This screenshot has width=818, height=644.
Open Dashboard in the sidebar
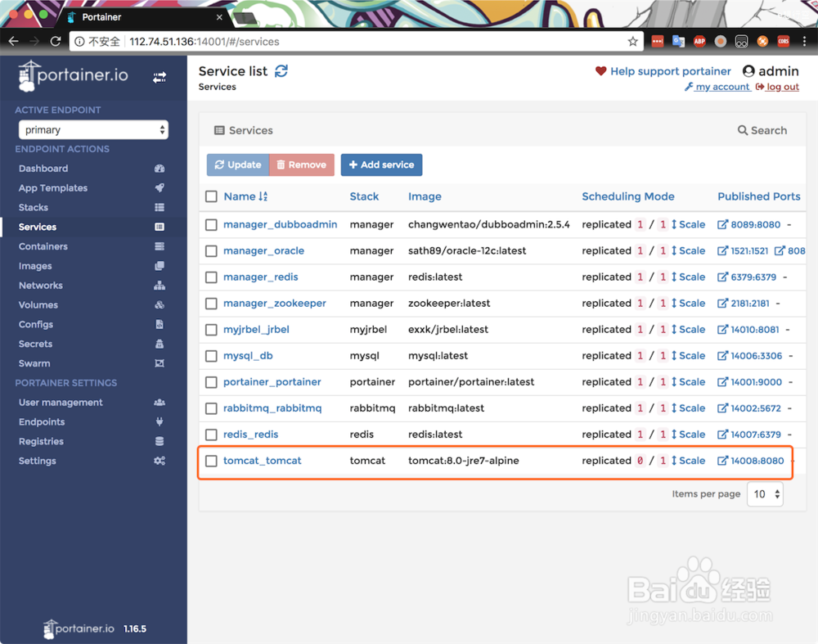pyautogui.click(x=93, y=169)
